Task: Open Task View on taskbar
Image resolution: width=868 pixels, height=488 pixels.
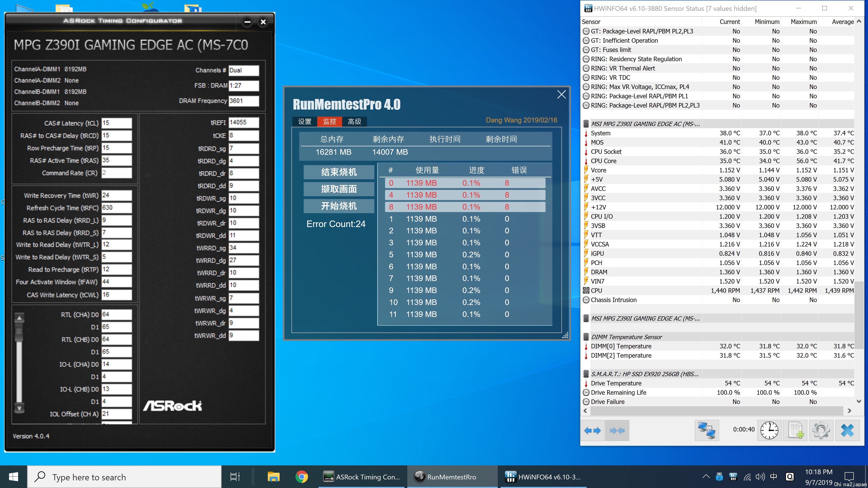Action: pyautogui.click(x=235, y=476)
